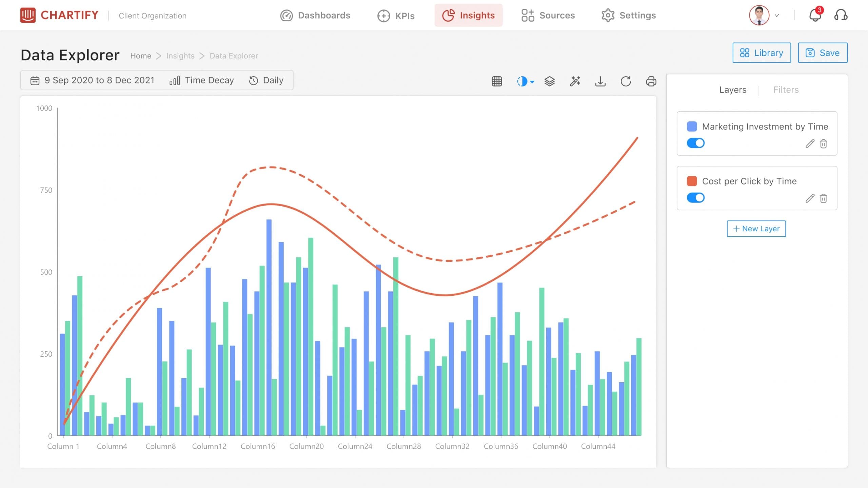Image resolution: width=868 pixels, height=488 pixels.
Task: Edit Marketing Investment by Time layer
Action: pyautogui.click(x=810, y=144)
